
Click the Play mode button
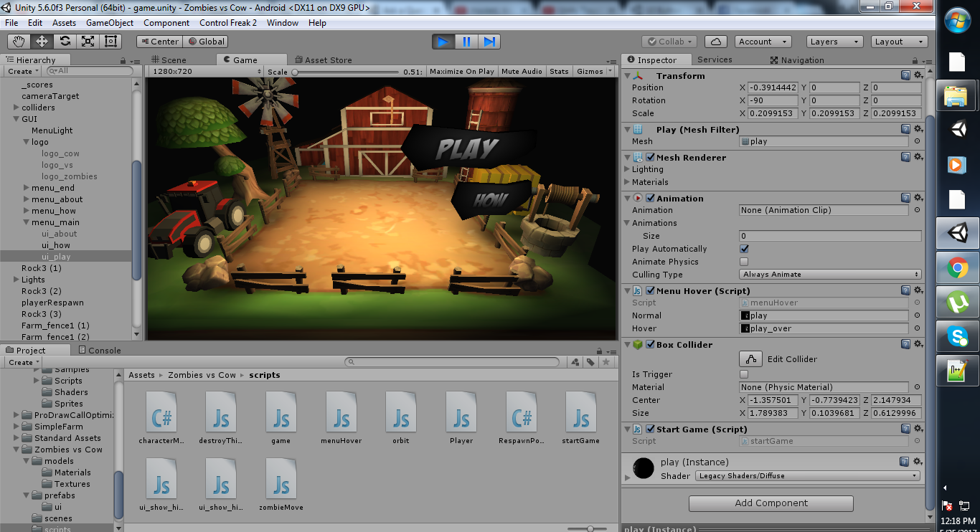point(443,42)
